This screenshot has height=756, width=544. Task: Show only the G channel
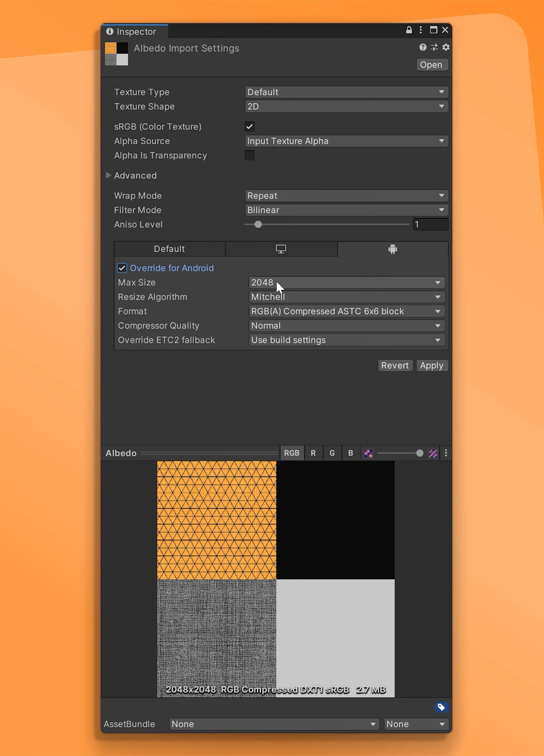point(332,453)
